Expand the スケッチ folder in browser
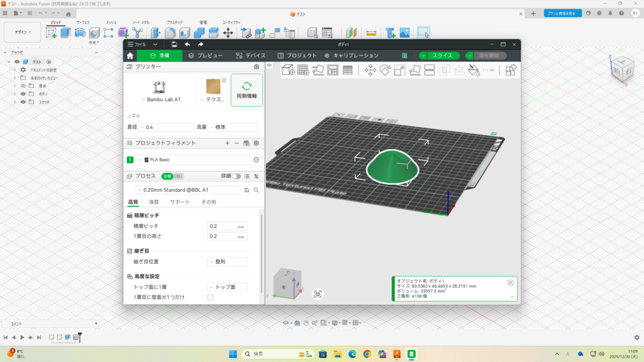 pyautogui.click(x=14, y=102)
